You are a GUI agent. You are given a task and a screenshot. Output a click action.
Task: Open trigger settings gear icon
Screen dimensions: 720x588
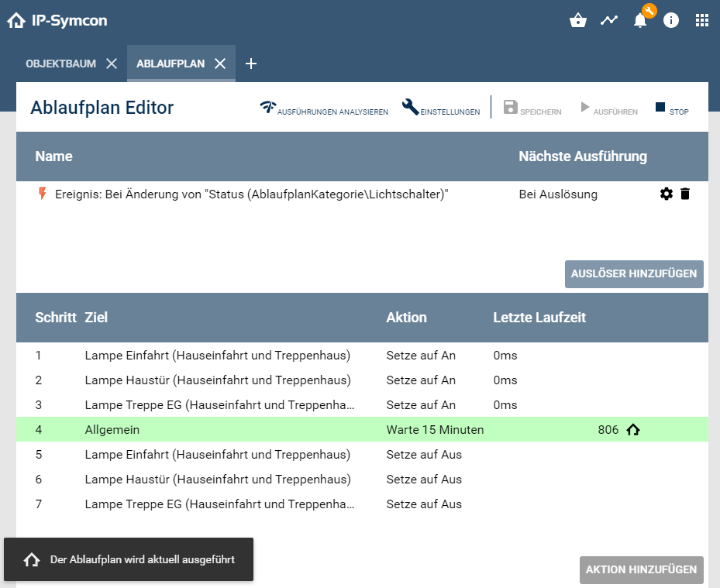coord(667,194)
